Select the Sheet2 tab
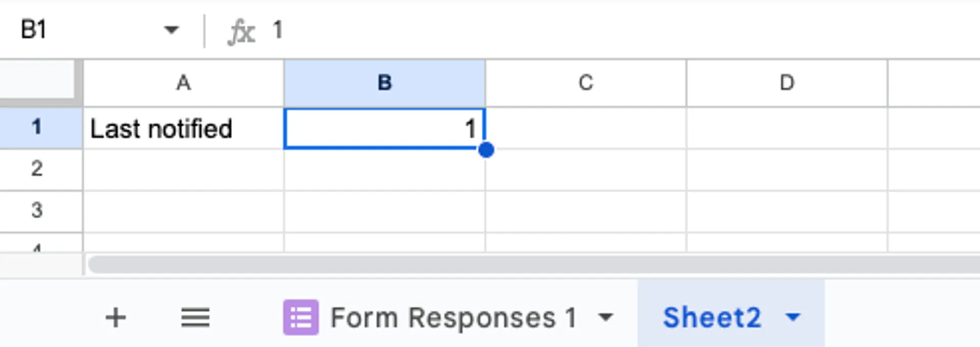 tap(712, 317)
